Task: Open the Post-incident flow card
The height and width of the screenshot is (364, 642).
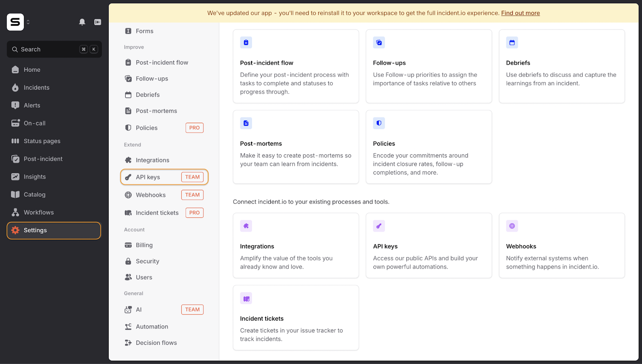Action: click(x=296, y=66)
